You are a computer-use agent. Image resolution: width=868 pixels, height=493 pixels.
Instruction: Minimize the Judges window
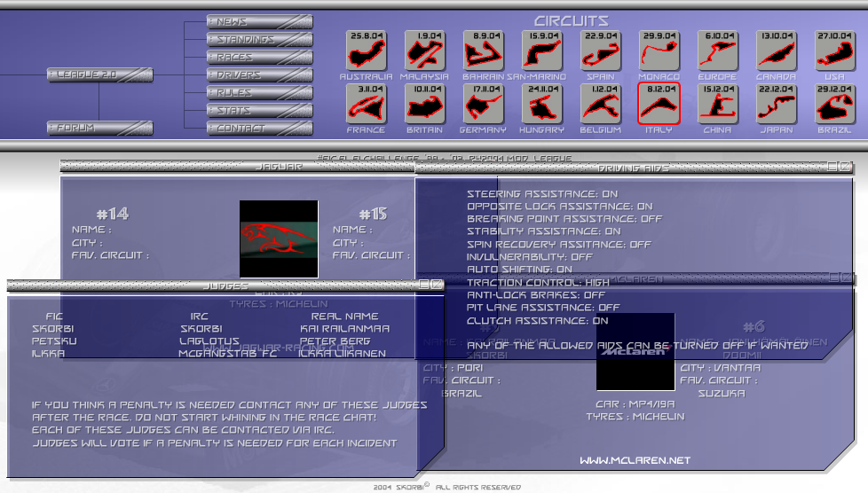[x=424, y=285]
